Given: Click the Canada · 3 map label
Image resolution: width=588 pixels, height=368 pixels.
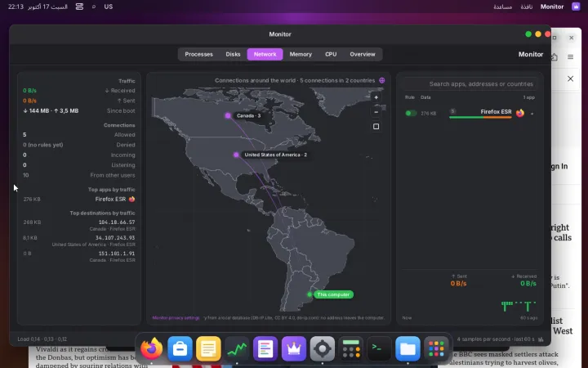Looking at the screenshot, I should (x=248, y=115).
